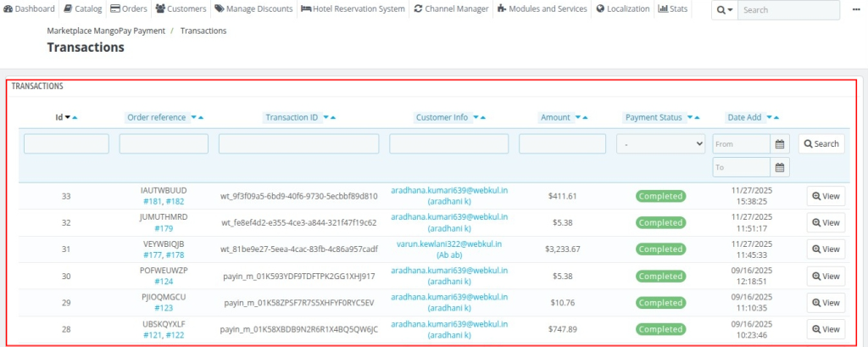Sort Id column ascending
868x347 pixels.
tap(75, 118)
